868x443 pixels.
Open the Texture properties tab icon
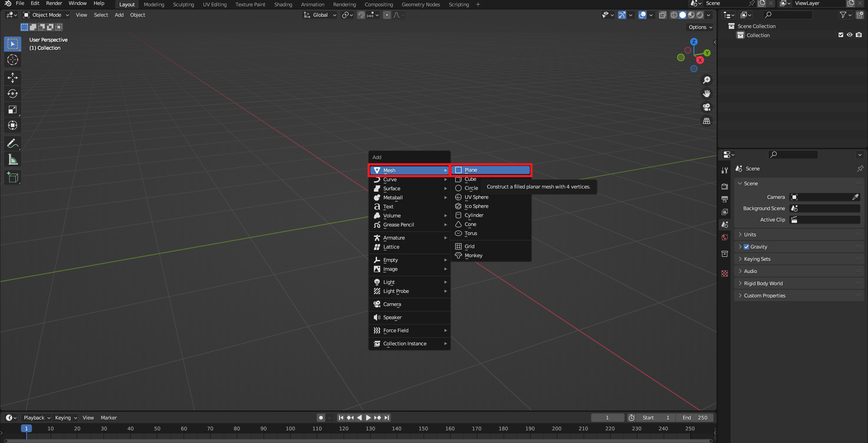(x=725, y=273)
